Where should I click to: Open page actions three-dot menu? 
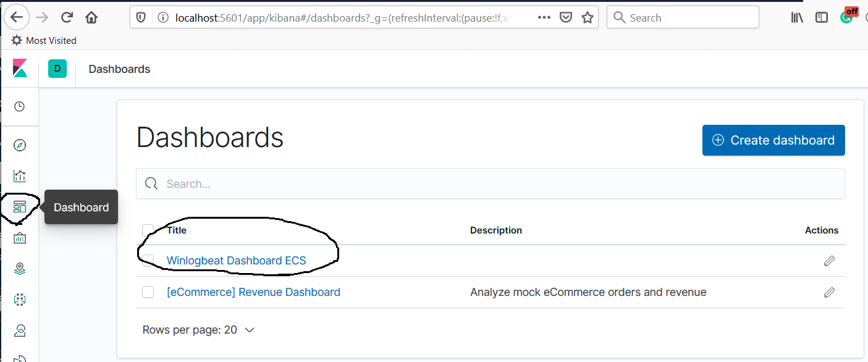544,17
